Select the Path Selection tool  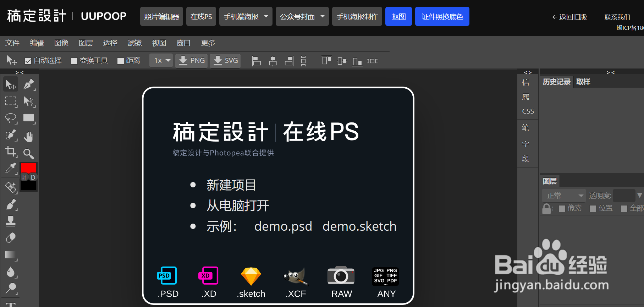[29, 102]
